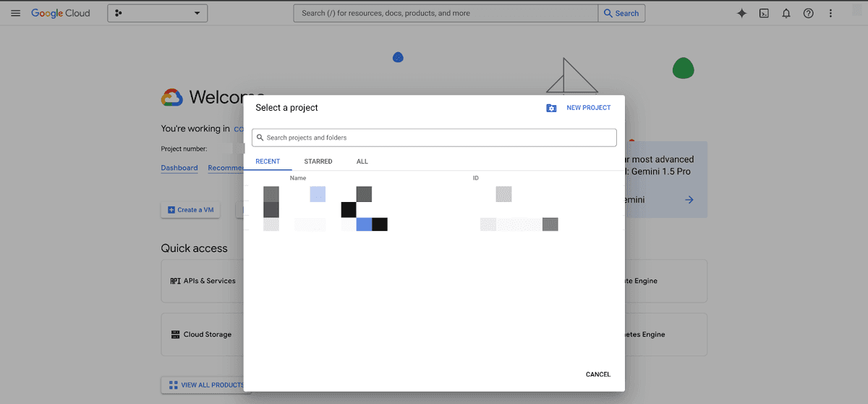Switch to the ALL tab

[362, 161]
